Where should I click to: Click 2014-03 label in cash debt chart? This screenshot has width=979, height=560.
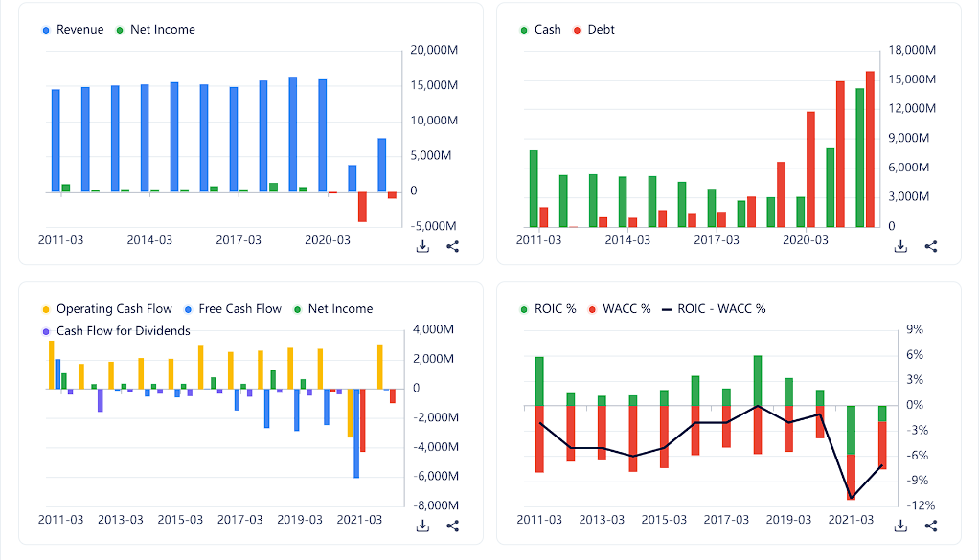[x=627, y=240]
